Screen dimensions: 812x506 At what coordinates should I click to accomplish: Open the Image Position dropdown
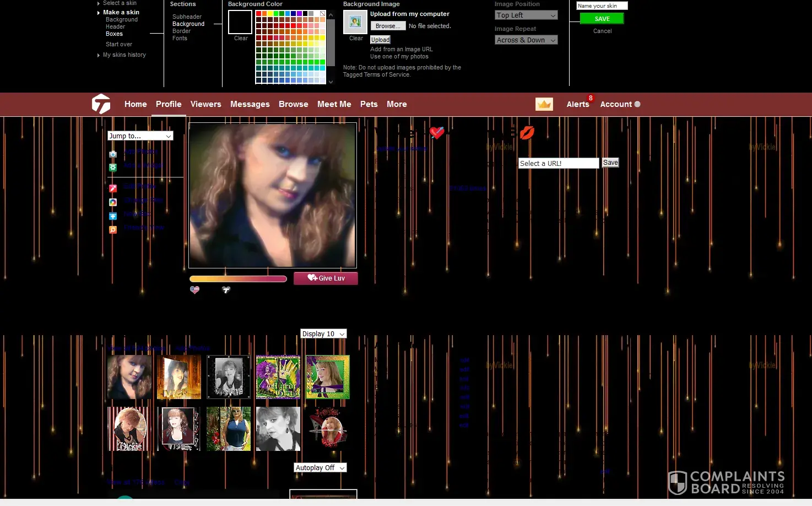pos(526,15)
